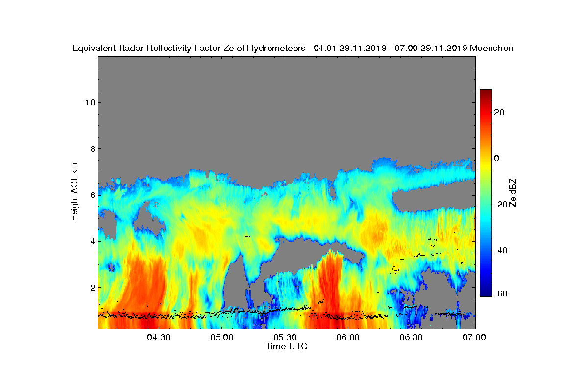This screenshot has width=588, height=392.
Task: Click the height tick label 8
Action: (92, 148)
